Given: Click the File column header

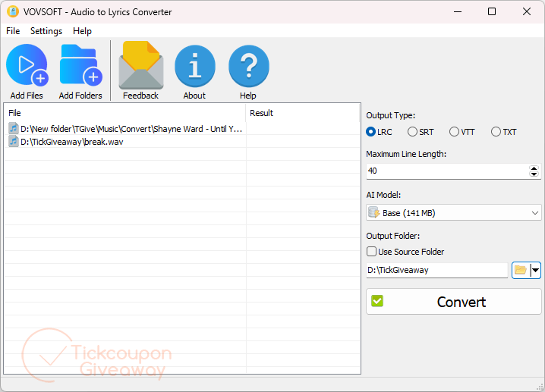Looking at the screenshot, I should [124, 113].
